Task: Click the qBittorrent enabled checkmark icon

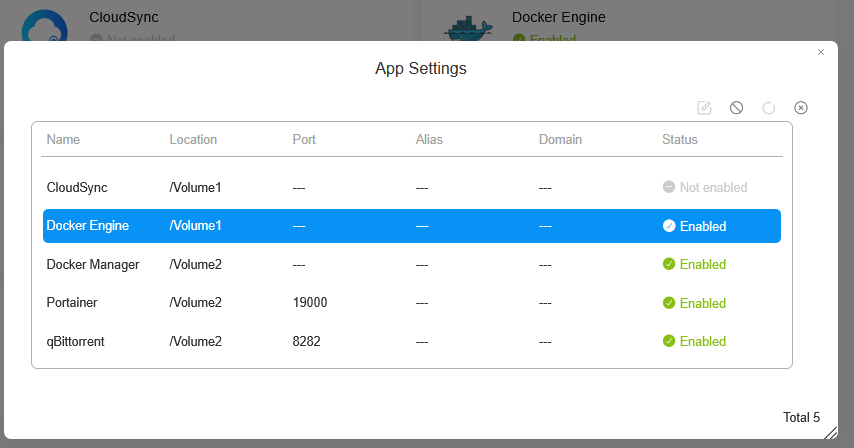Action: [x=669, y=341]
